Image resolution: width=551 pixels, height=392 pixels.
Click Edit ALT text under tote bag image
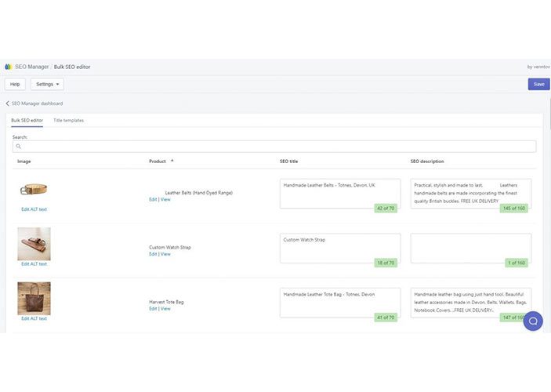pos(34,318)
